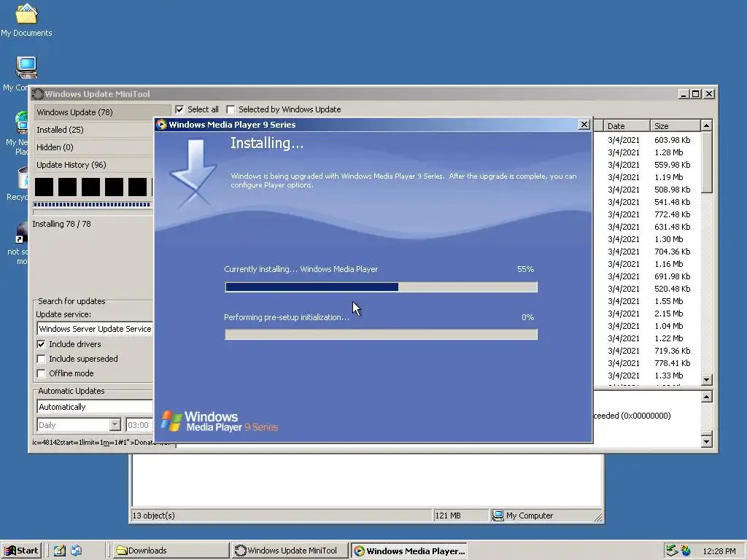This screenshot has width=747, height=560.
Task: Click the pre-setup initialization progress bar
Action: click(x=381, y=334)
